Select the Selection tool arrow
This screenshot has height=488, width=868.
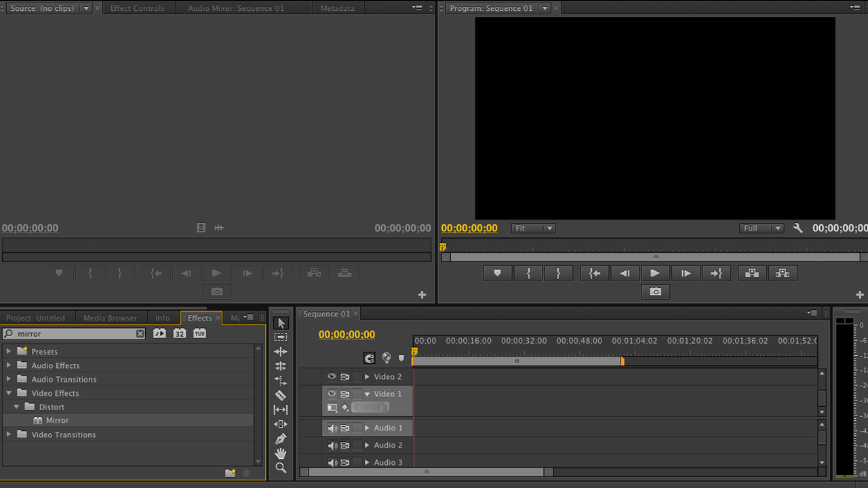tap(281, 323)
